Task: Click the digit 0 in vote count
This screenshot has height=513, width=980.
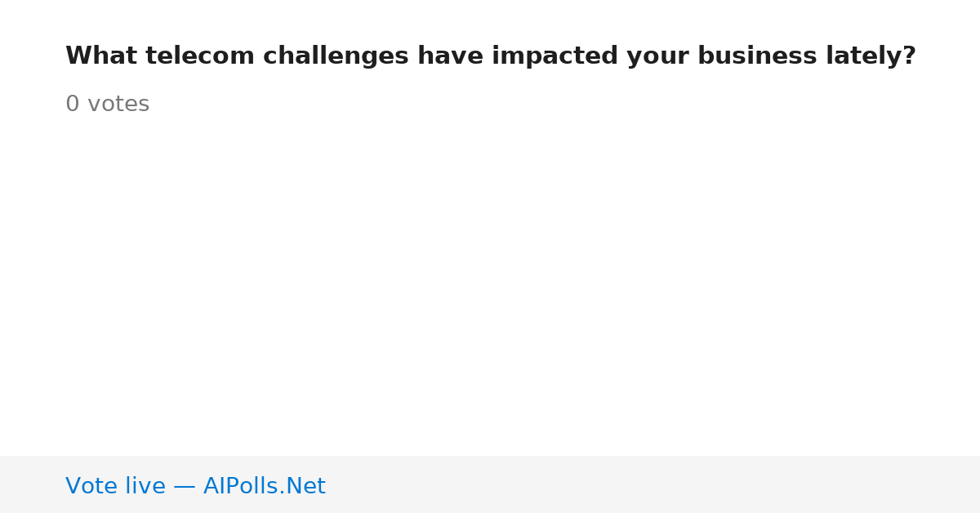Action: [73, 105]
